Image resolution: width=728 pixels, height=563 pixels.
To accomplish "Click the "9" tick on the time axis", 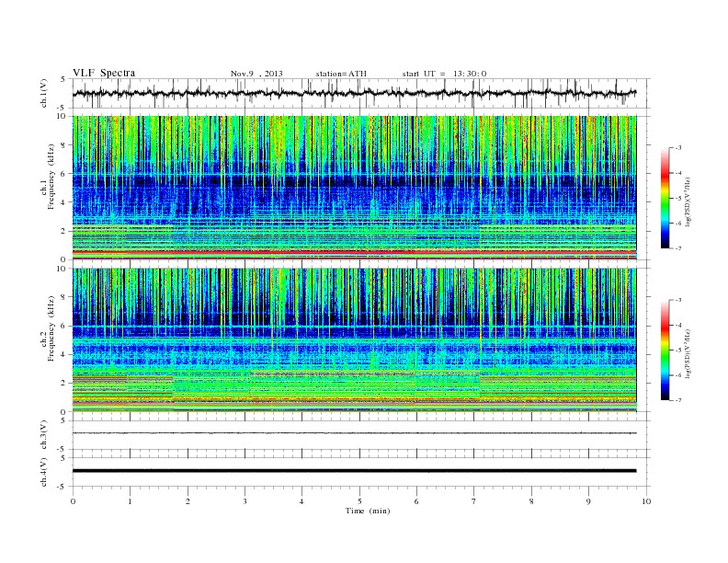I will 588,501.
